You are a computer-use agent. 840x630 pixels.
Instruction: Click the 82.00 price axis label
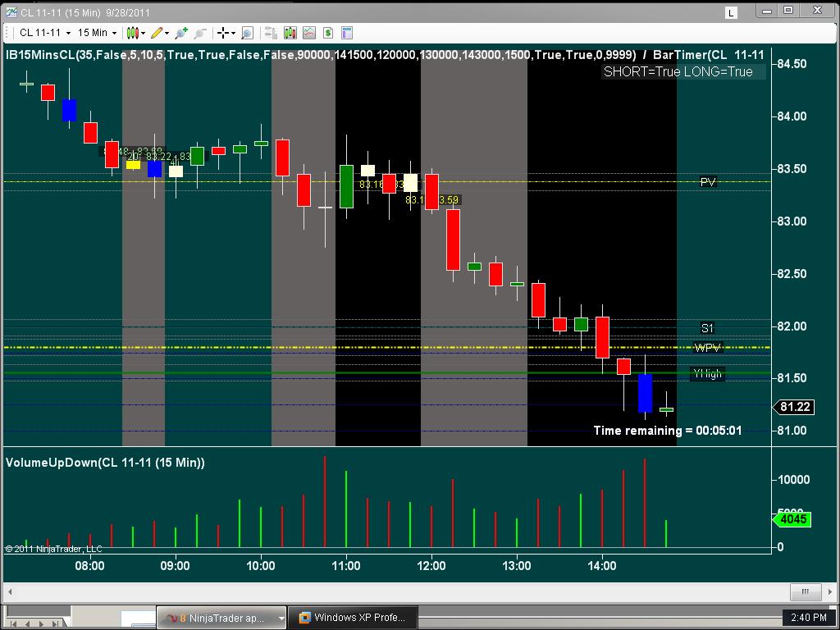pos(792,326)
